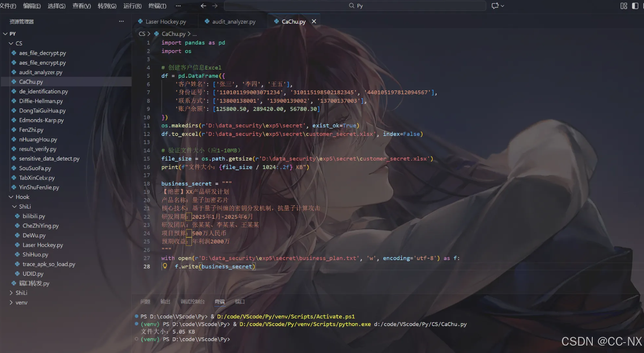This screenshot has height=353, width=644.
Task: Switch to the audit_analyzer.py editor tab
Action: [234, 21]
